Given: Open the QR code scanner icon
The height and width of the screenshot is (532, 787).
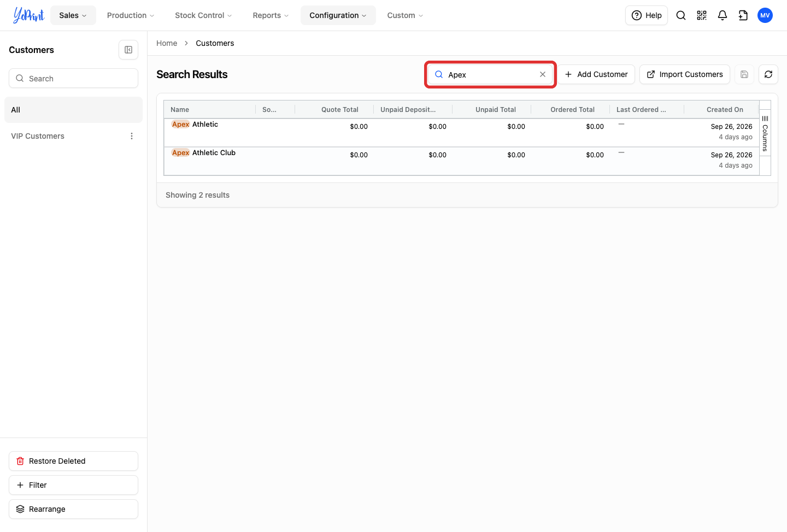Looking at the screenshot, I should pos(702,15).
